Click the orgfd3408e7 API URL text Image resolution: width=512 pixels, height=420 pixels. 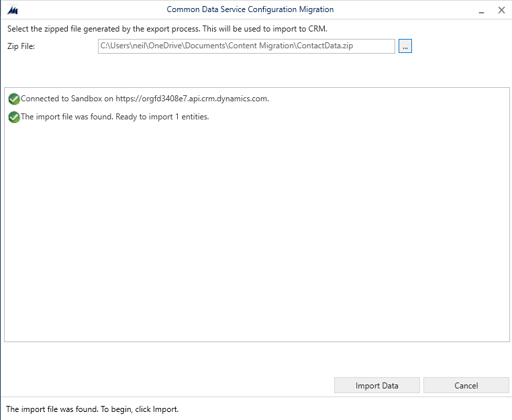(x=192, y=99)
